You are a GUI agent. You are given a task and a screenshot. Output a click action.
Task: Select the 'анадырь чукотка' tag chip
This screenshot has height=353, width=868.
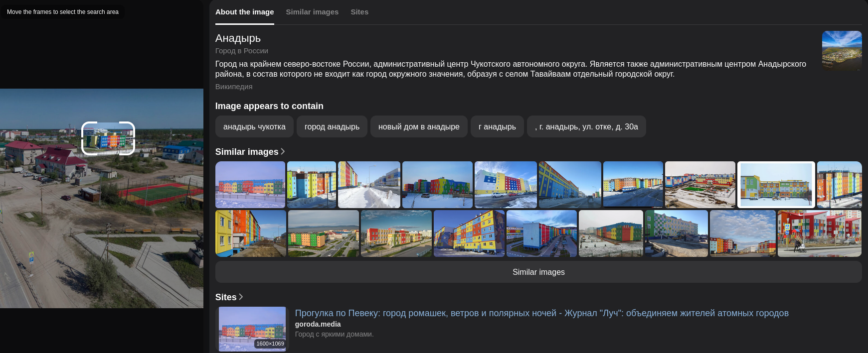click(254, 126)
